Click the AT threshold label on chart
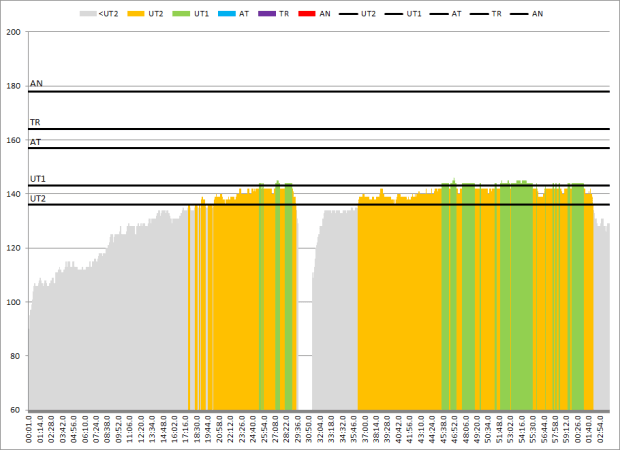620x450 pixels. (35, 142)
